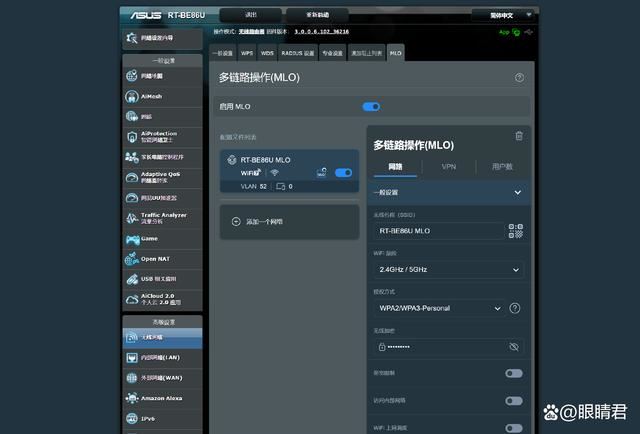Reveal the wireless password with eye icon
This screenshot has height=434, width=640.
pos(514,346)
